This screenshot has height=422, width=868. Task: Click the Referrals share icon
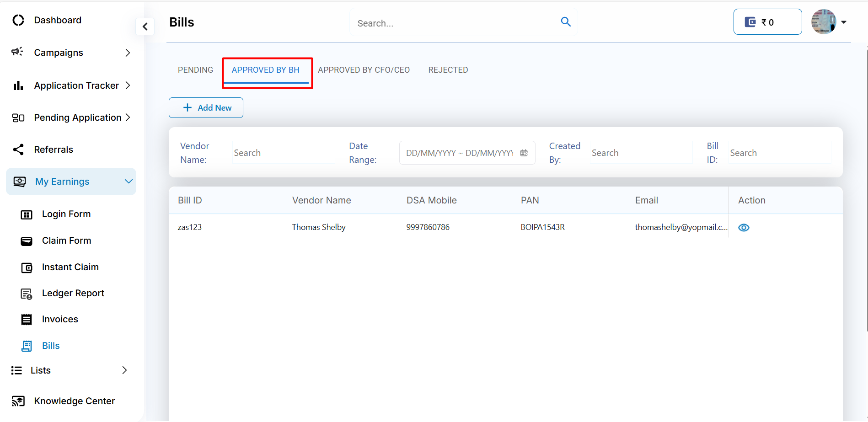click(x=18, y=150)
